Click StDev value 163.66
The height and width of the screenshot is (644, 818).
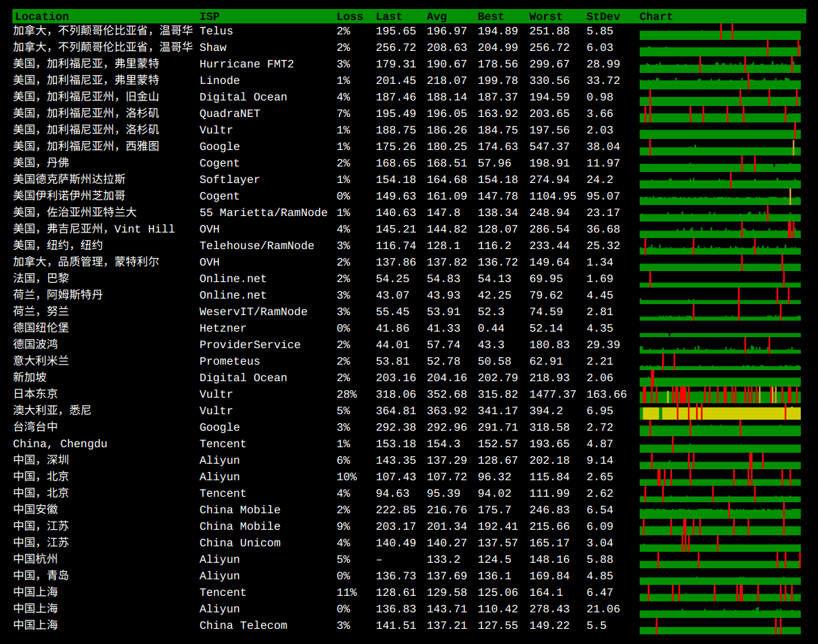pos(606,394)
